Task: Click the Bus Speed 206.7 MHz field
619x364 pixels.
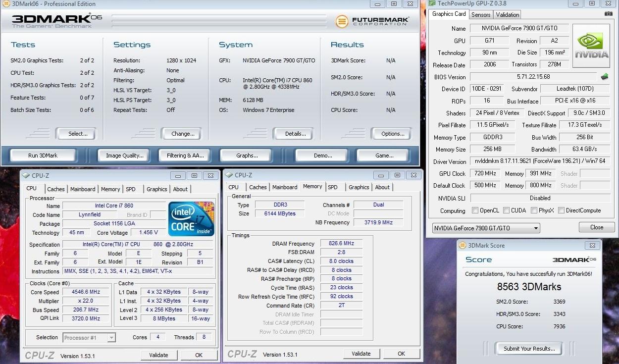Action: [85, 310]
